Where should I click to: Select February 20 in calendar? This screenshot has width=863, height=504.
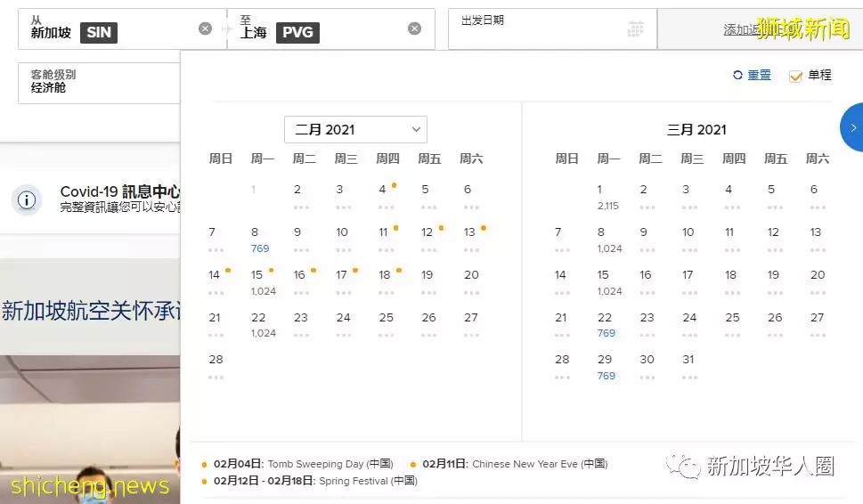click(x=472, y=282)
